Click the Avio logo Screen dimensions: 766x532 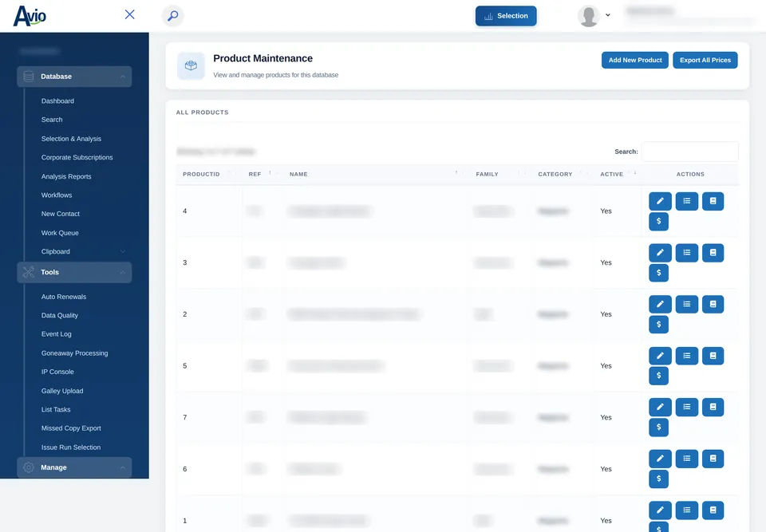30,16
